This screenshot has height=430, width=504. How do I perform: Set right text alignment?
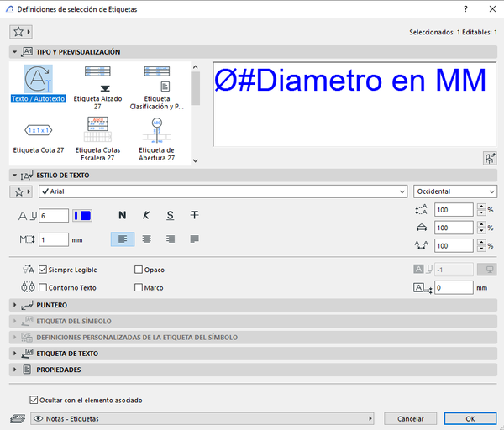pos(171,239)
